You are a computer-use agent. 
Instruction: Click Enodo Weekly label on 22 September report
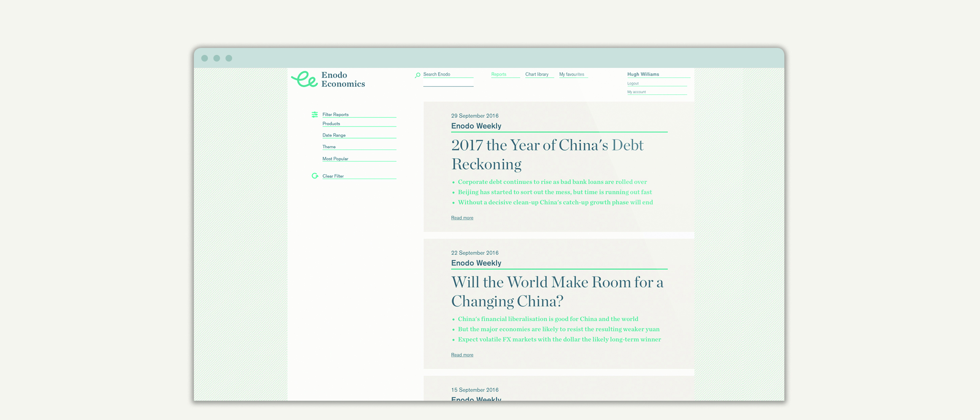click(476, 263)
